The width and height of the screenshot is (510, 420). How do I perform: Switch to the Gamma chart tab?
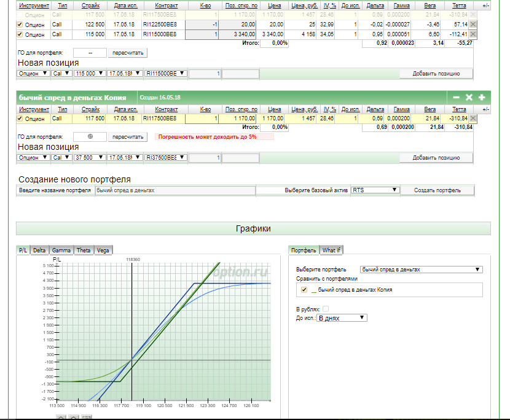[x=61, y=251]
